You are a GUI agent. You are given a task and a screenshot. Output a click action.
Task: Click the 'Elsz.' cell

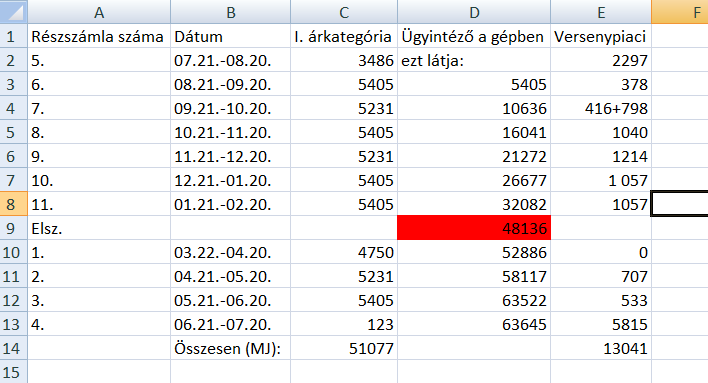click(99, 228)
